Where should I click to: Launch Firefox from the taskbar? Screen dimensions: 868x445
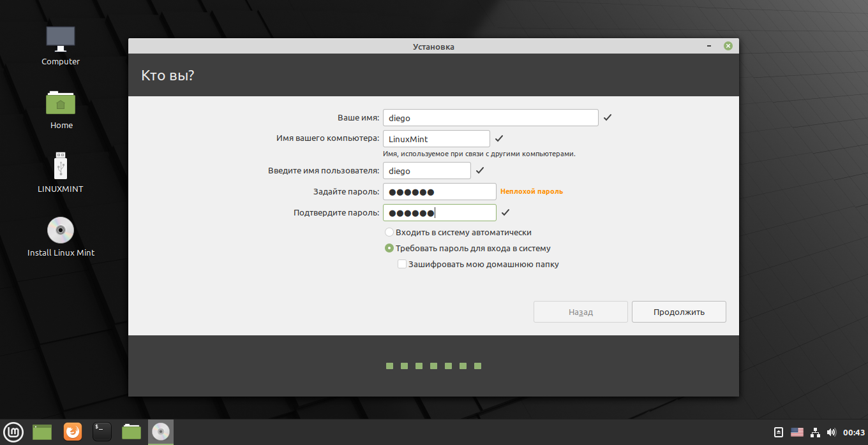pyautogui.click(x=73, y=432)
